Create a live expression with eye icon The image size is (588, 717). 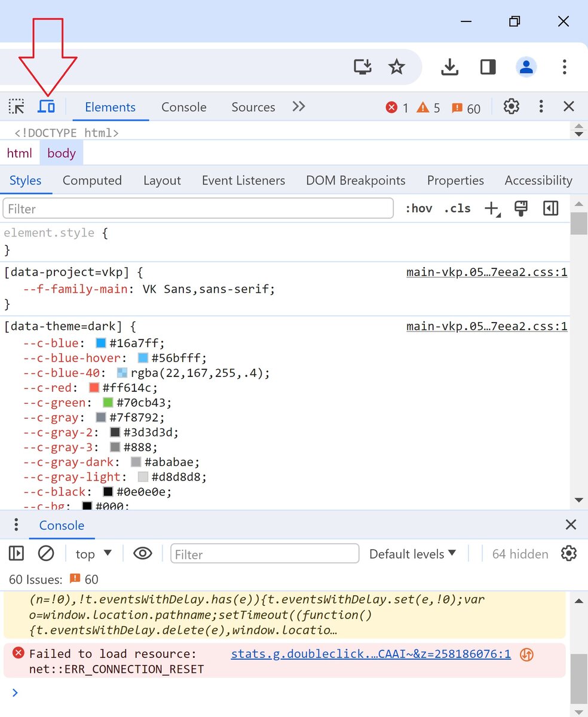[x=142, y=554]
